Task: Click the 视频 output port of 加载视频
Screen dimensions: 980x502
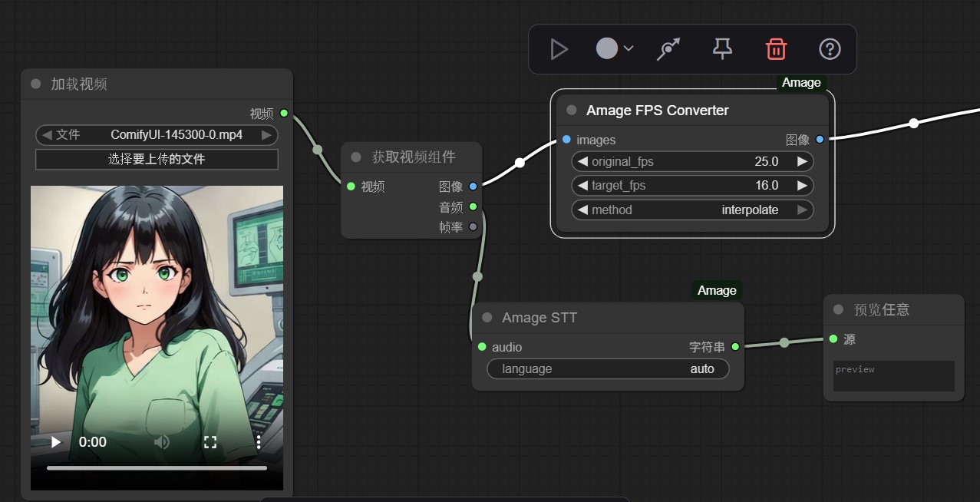Action: click(284, 114)
